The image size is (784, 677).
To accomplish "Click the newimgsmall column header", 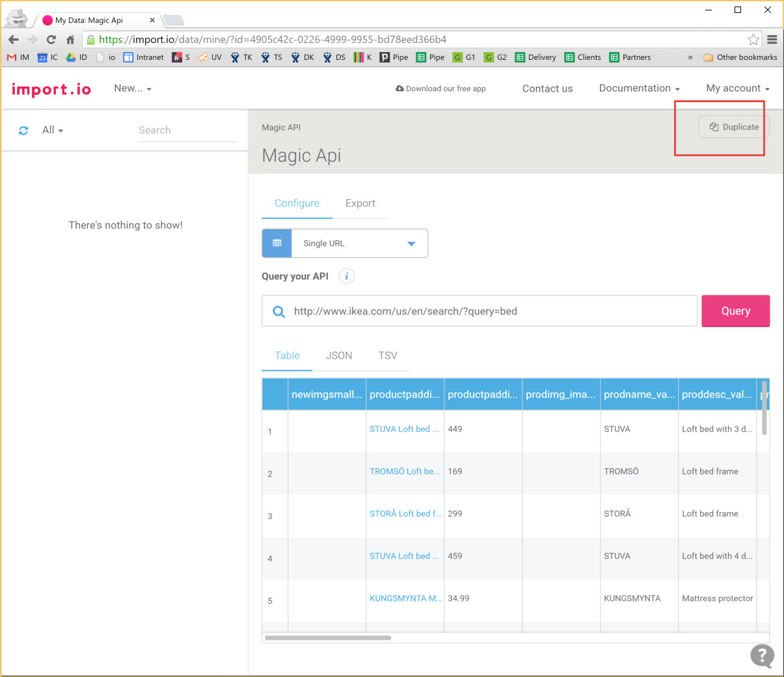I will point(327,394).
